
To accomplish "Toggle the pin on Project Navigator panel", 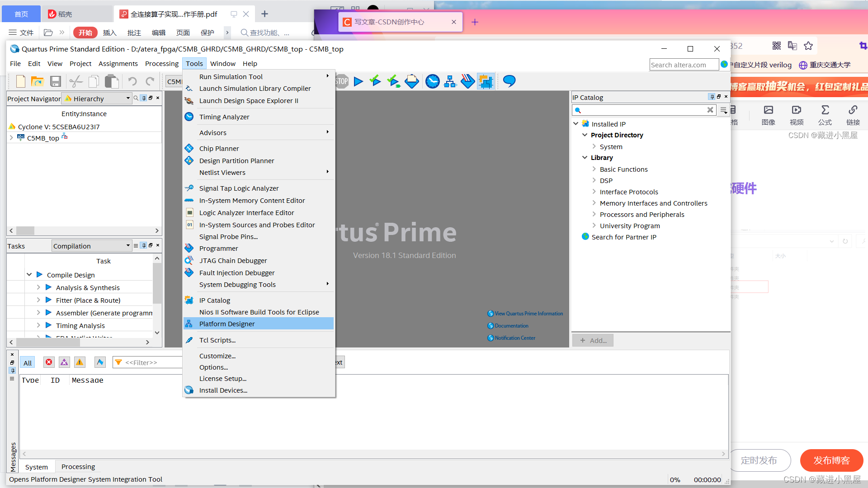I will [x=144, y=98].
